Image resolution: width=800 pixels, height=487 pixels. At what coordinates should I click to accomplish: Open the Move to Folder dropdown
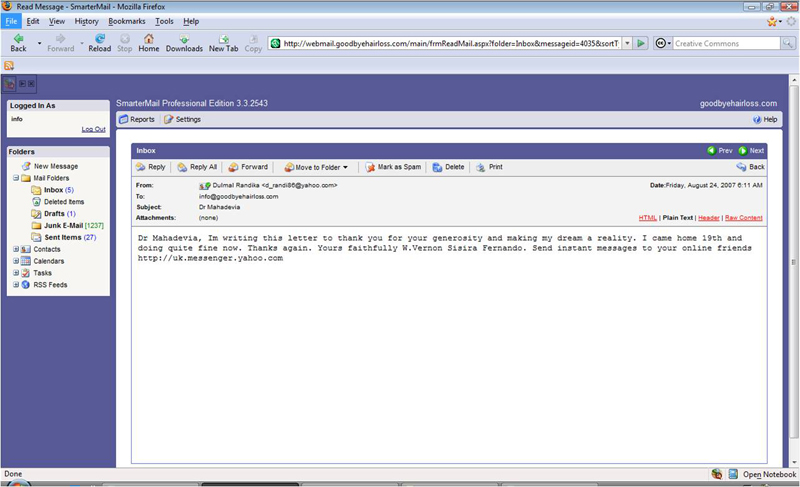316,167
